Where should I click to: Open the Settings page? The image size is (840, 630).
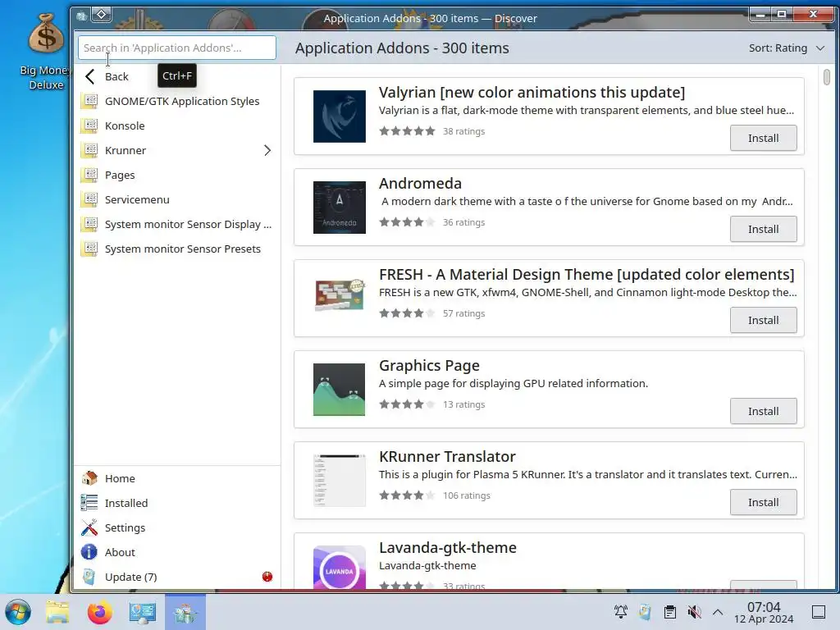click(177, 527)
